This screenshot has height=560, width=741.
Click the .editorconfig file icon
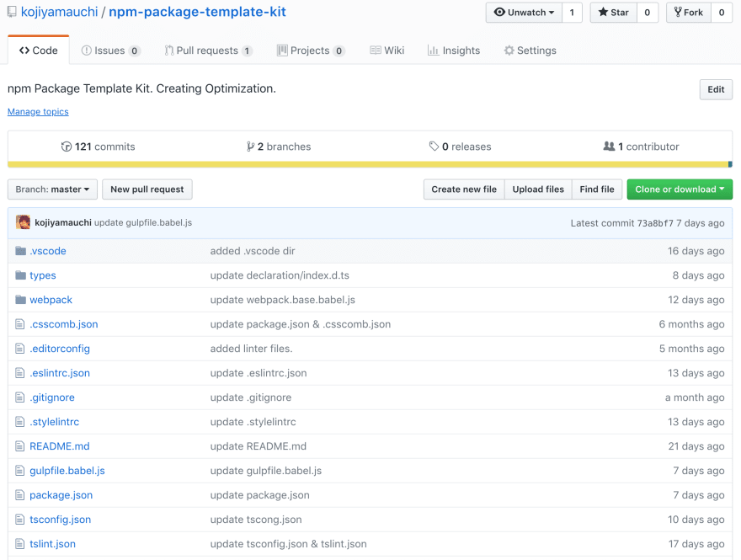pyautogui.click(x=20, y=349)
